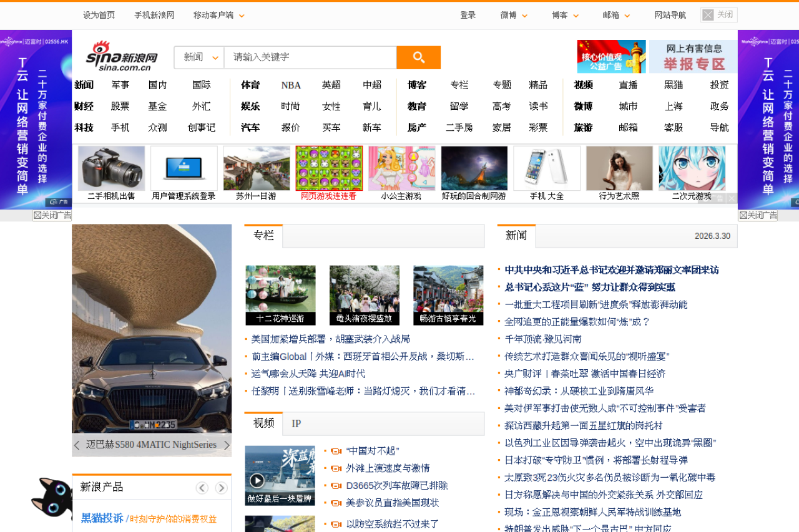799x532 pixels.
Task: Close the top bar with 关闭 button
Action: pos(718,15)
